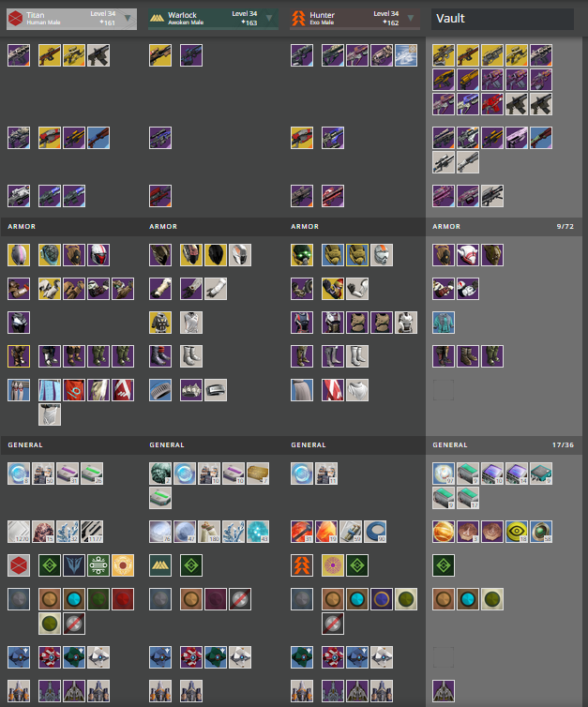Click the Titan GENERAL section header
Screen dimensions: 588x707
(71, 444)
